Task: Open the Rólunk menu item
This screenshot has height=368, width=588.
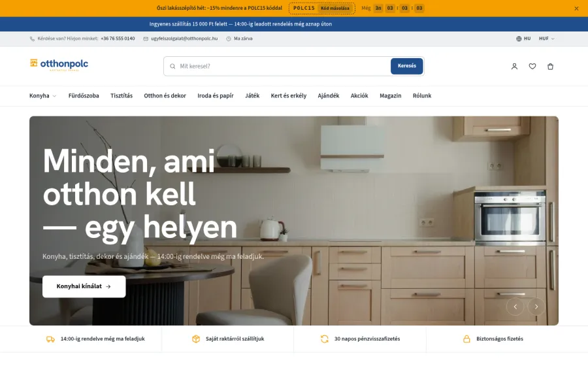Action: (x=422, y=95)
